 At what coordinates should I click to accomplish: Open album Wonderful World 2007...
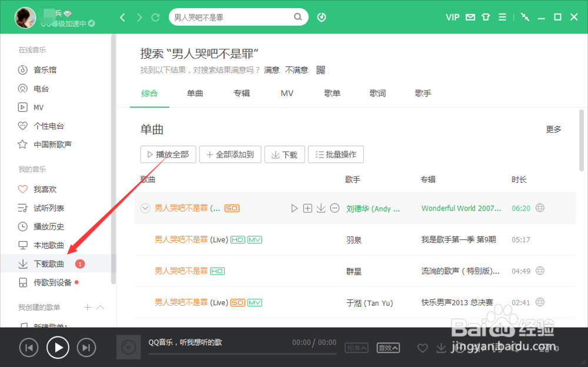[x=461, y=208]
